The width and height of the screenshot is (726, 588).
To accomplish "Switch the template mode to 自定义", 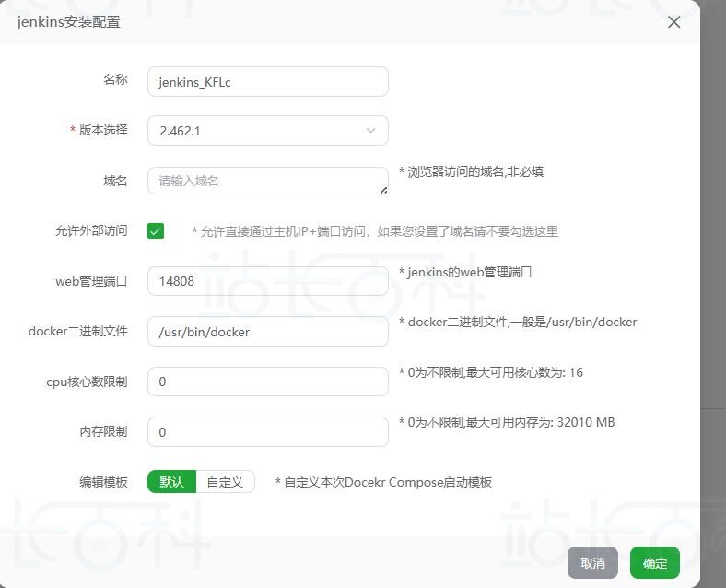I will [x=225, y=482].
